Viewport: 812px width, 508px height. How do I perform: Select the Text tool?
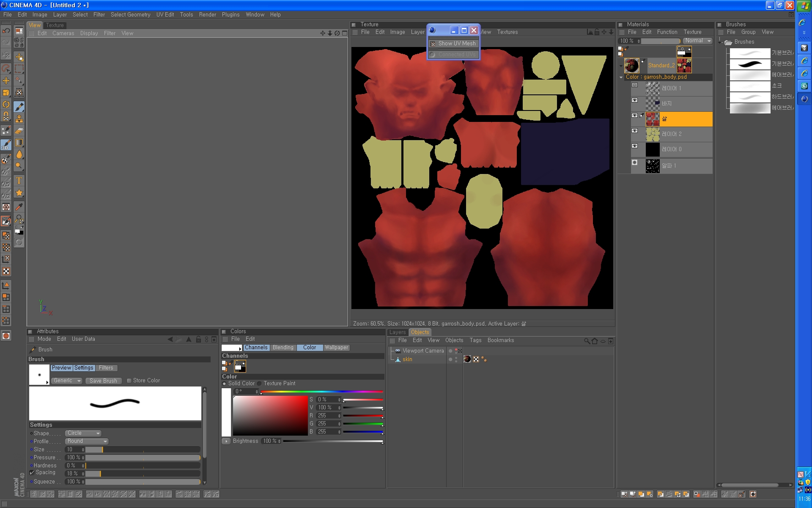19,181
